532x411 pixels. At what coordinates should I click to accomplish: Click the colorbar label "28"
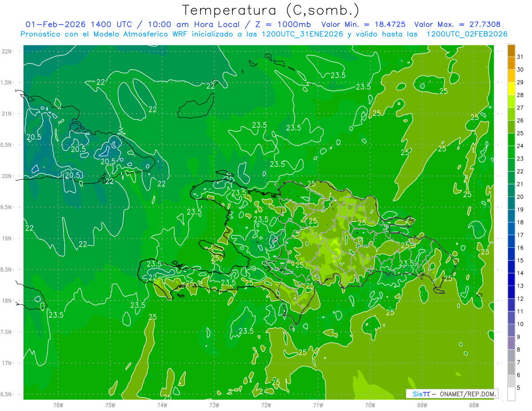(x=520, y=95)
